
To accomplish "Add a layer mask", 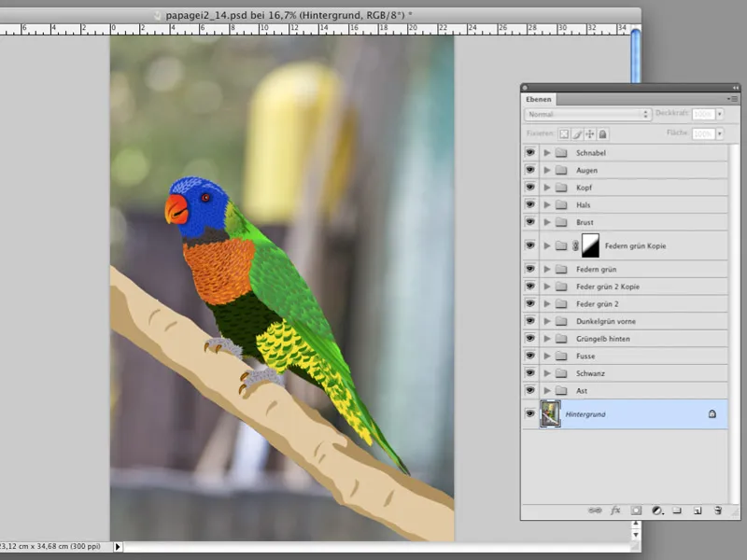I will (636, 511).
